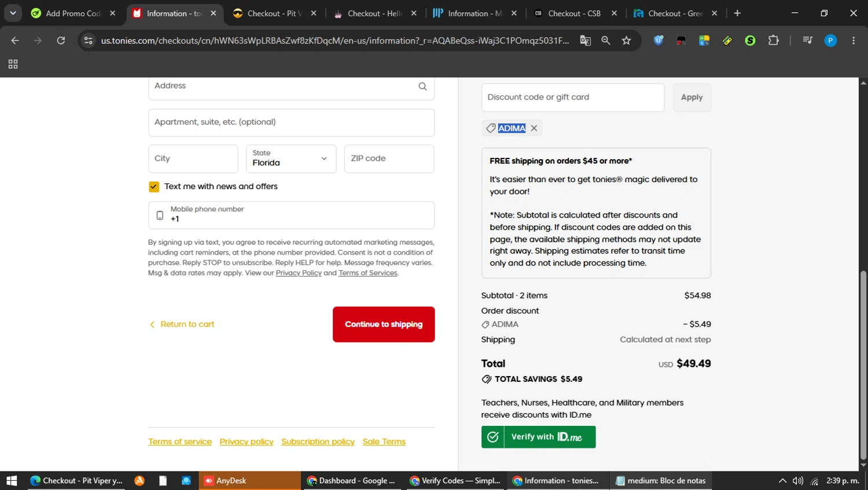Open the Chrome profile avatar

click(830, 40)
